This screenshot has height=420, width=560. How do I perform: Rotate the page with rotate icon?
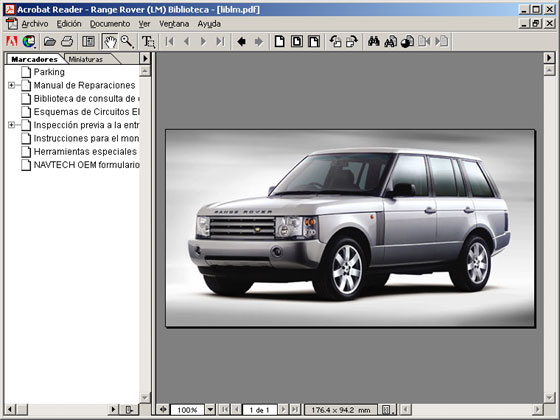[335, 41]
